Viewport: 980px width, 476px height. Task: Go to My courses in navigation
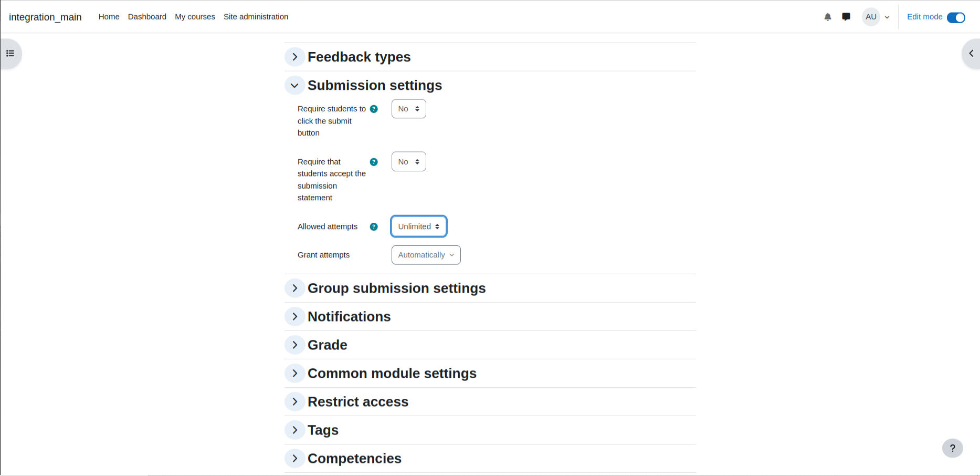point(195,17)
